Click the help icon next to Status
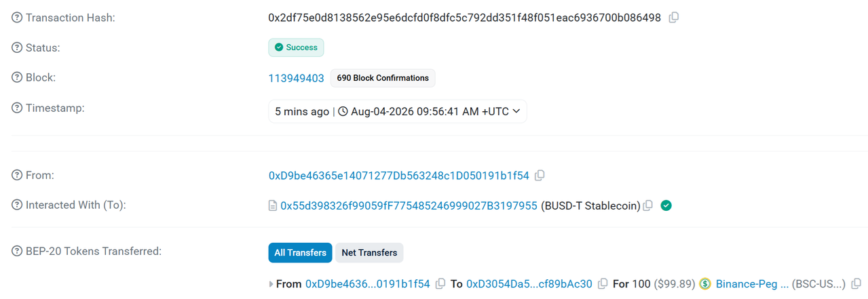Viewport: 868px width, 299px height. [x=17, y=47]
